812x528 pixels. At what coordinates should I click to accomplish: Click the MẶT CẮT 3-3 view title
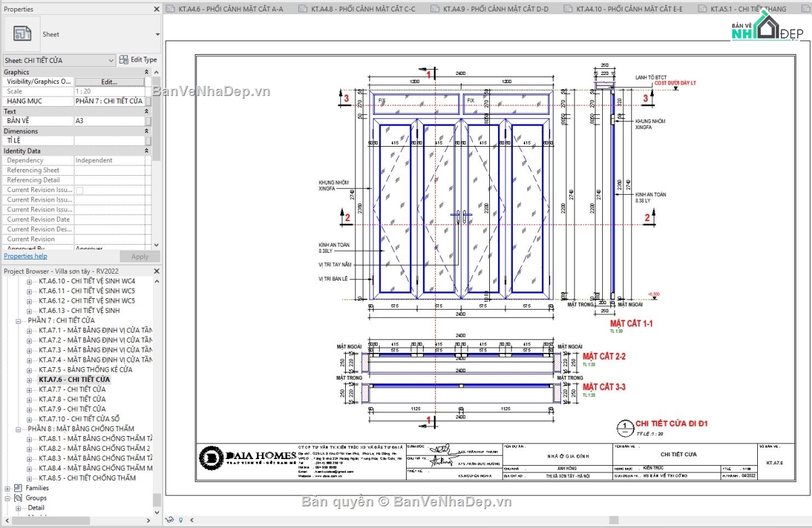604,387
